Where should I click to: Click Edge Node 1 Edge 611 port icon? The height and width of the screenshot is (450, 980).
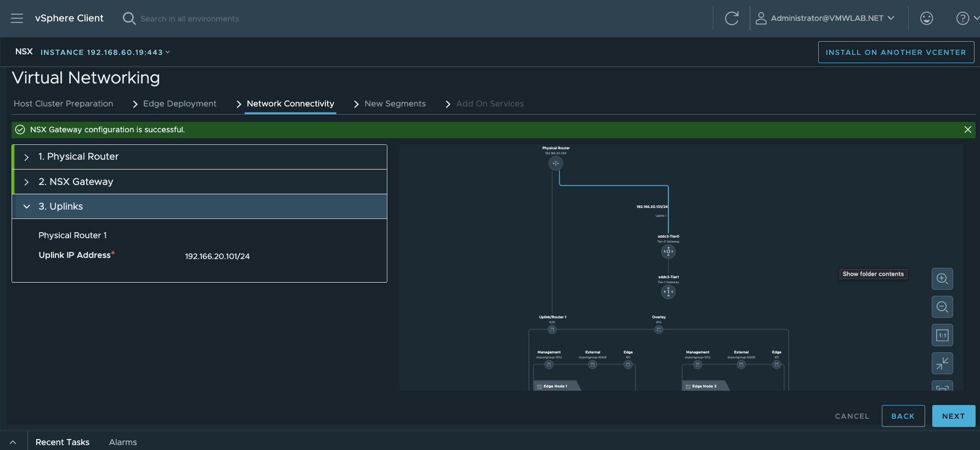[628, 365]
